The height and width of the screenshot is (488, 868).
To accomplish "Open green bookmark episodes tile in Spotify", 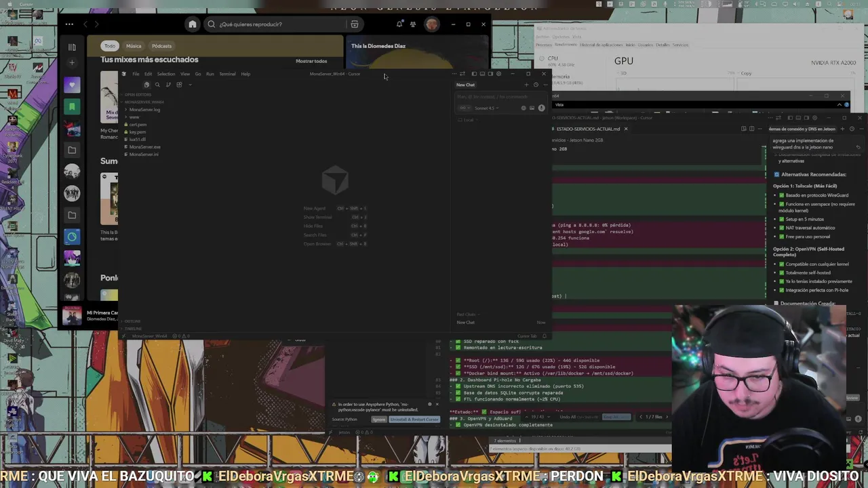I will (x=72, y=106).
